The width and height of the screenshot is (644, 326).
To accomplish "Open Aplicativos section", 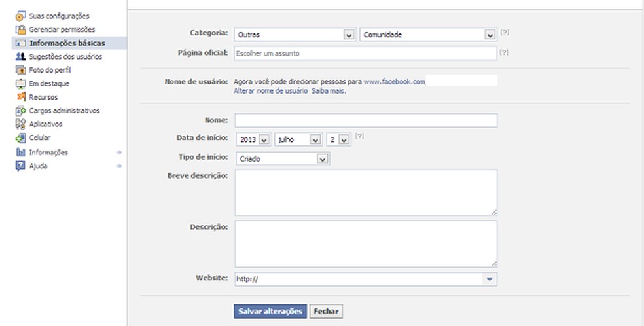I will tap(46, 124).
